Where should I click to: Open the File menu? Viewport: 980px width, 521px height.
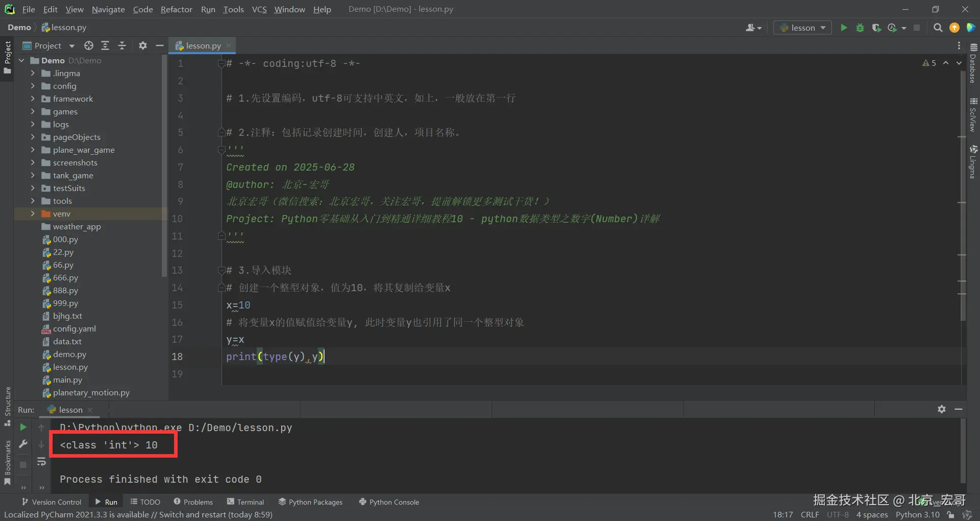tap(29, 9)
